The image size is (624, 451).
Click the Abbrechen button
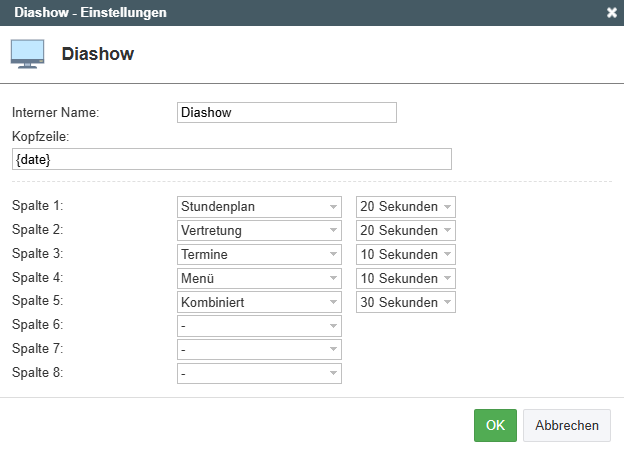pyautogui.click(x=567, y=426)
